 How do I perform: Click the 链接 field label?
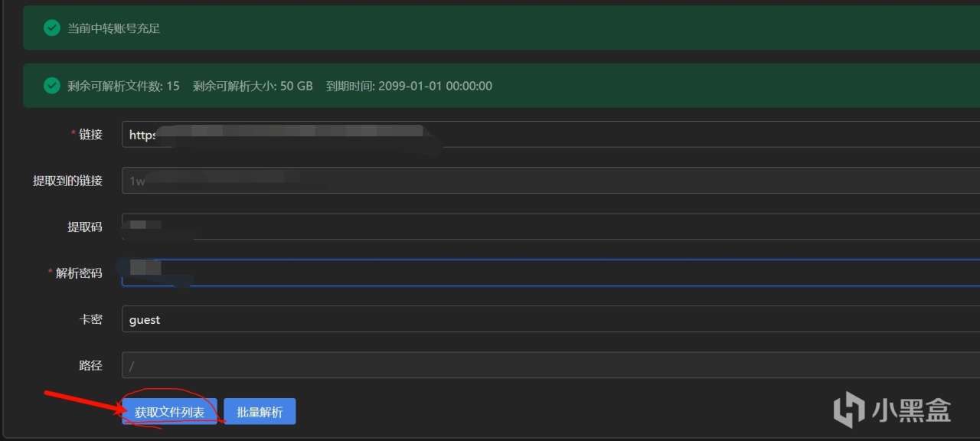90,134
